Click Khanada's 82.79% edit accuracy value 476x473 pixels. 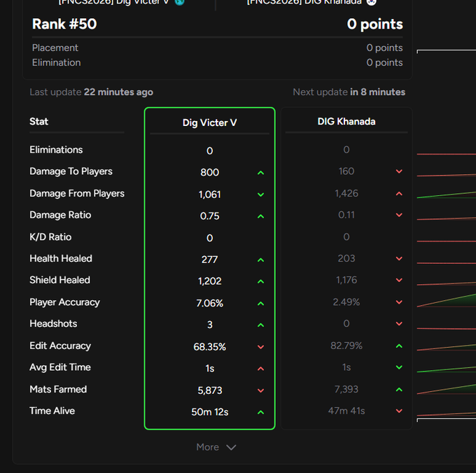(x=346, y=346)
